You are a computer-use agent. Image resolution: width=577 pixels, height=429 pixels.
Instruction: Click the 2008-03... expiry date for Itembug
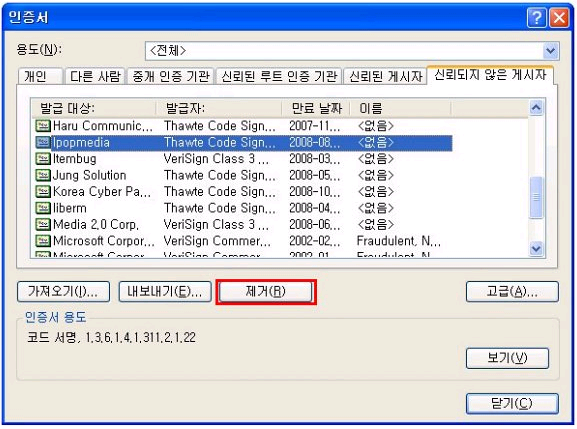[x=315, y=159]
